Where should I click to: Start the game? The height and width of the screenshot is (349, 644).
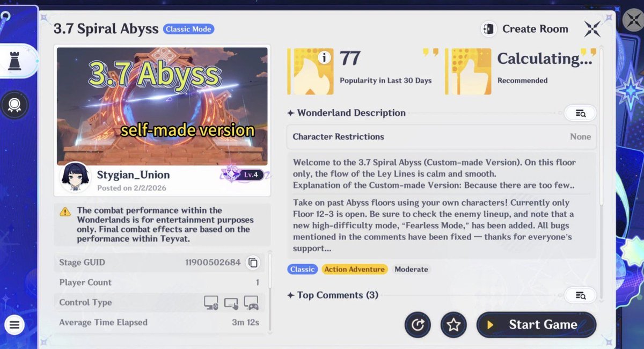[536, 325]
